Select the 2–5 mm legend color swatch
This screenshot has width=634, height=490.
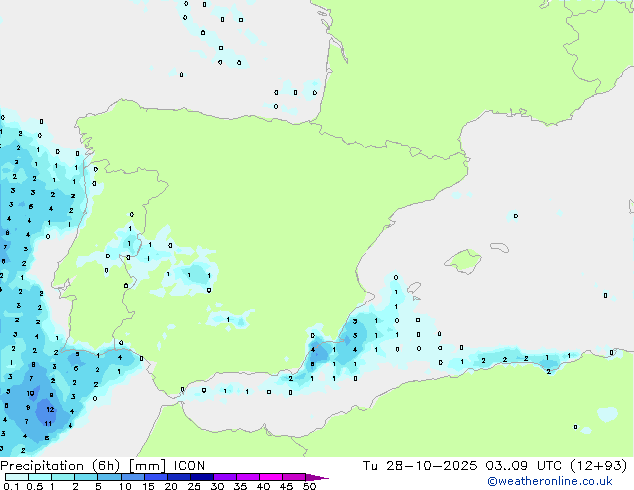[x=86, y=477]
